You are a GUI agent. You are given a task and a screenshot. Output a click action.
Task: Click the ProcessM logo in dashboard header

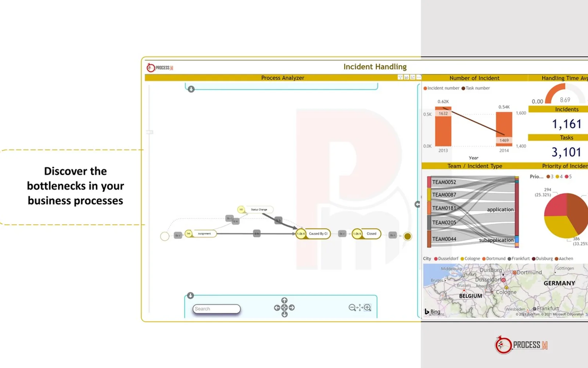pos(160,68)
